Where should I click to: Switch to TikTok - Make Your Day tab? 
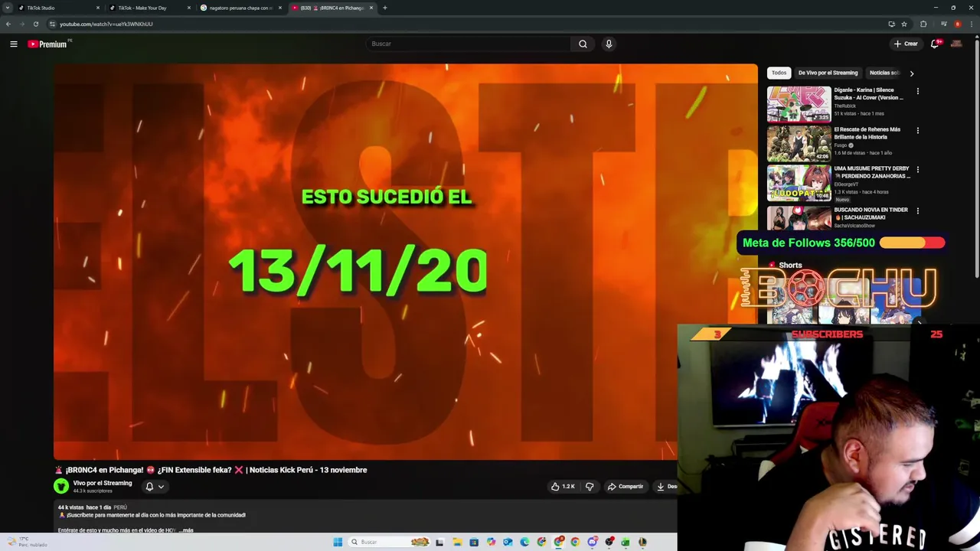click(x=150, y=8)
